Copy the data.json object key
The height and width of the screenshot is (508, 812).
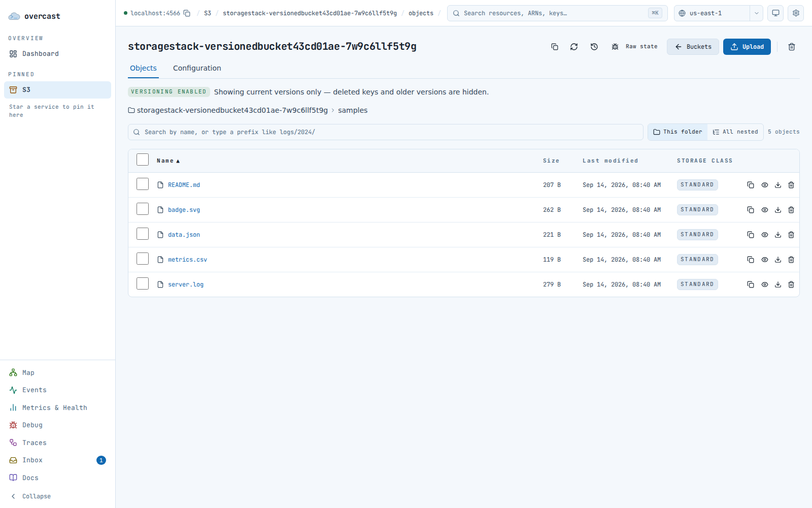coord(751,235)
